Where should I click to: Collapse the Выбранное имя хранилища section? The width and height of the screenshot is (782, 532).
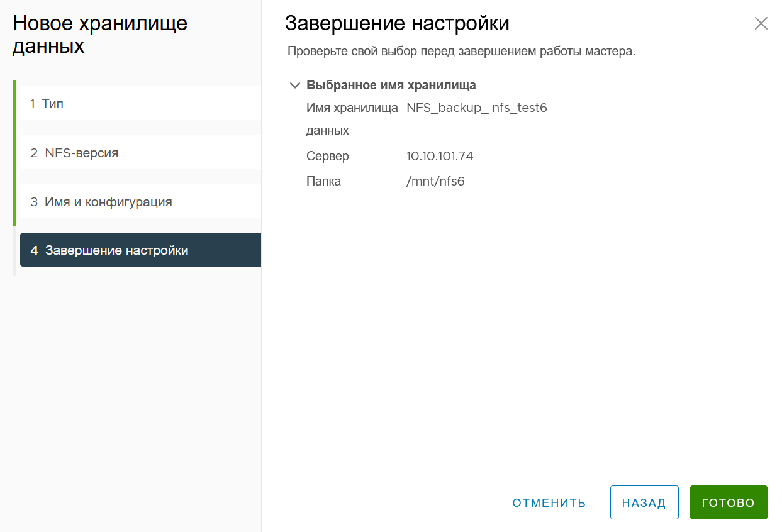click(294, 86)
